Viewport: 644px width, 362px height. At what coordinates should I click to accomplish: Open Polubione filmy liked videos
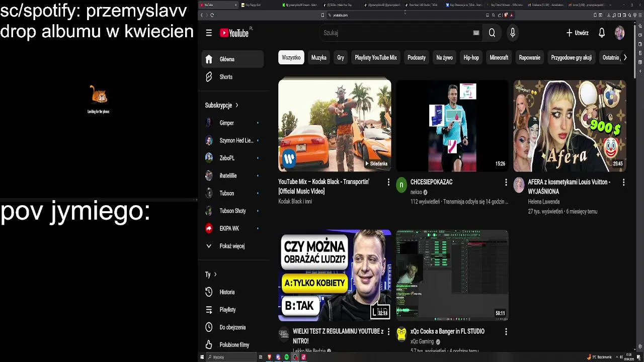[232, 345]
